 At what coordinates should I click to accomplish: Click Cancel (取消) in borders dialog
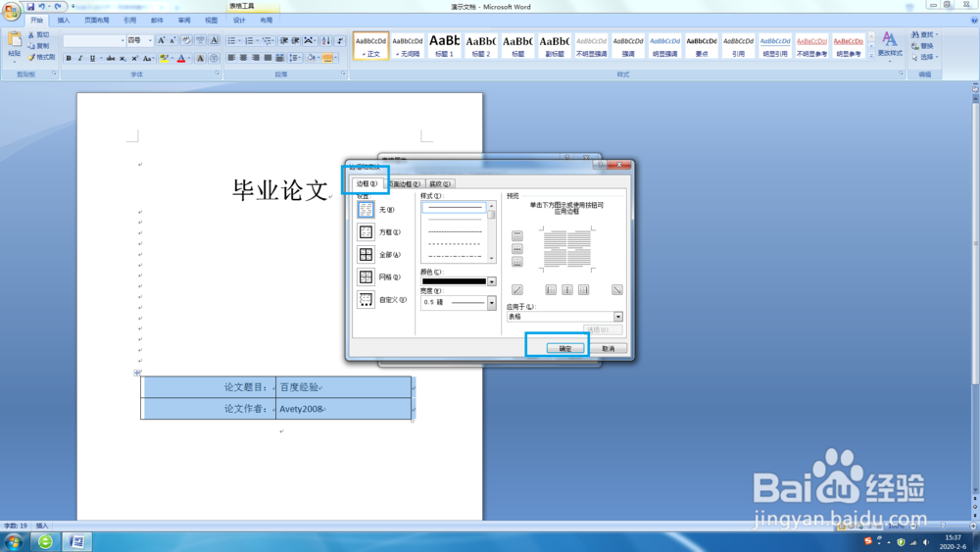tap(609, 348)
